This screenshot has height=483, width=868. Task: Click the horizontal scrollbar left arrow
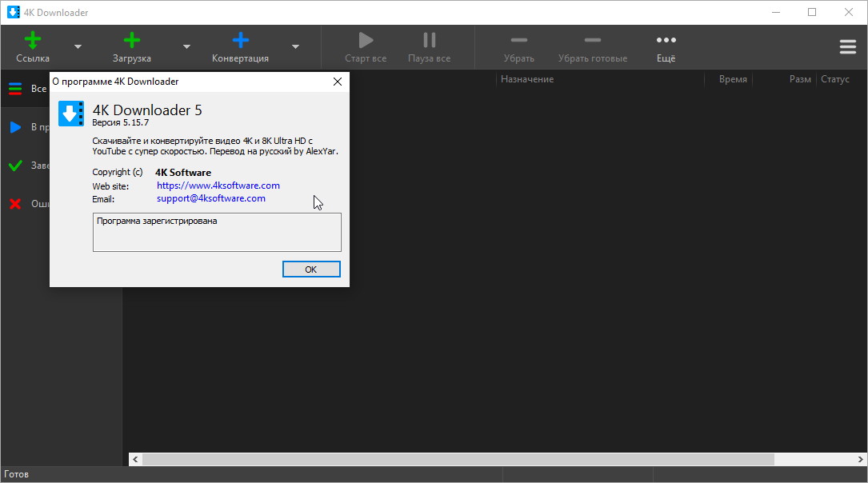coord(136,459)
